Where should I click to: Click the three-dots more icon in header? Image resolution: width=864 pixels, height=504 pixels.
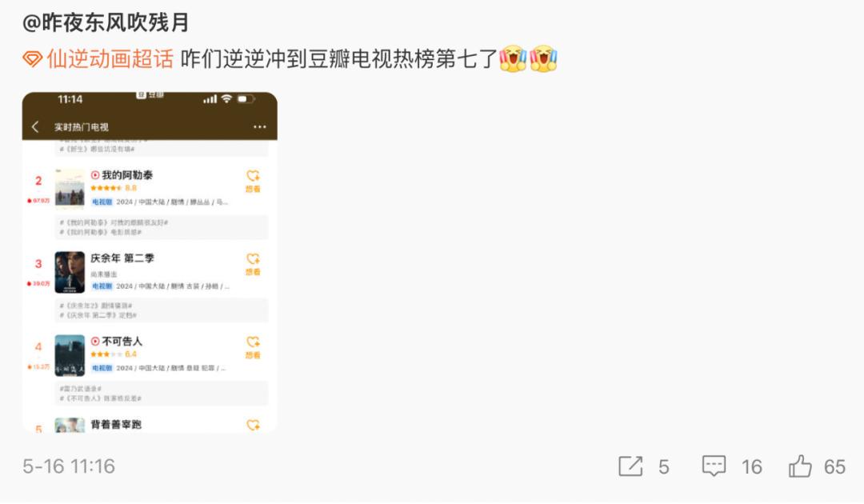259,126
